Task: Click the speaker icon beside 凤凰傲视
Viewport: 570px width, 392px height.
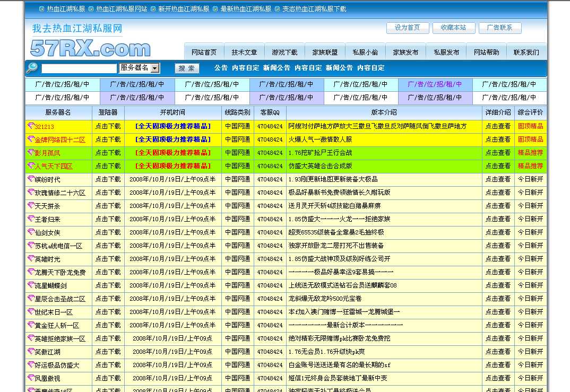Action: click(x=30, y=378)
